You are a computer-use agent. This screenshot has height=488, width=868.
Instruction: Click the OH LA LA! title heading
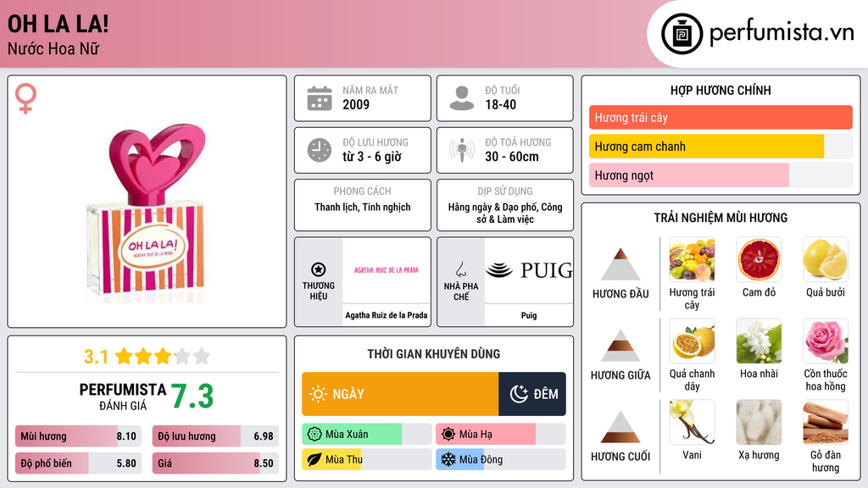click(58, 24)
